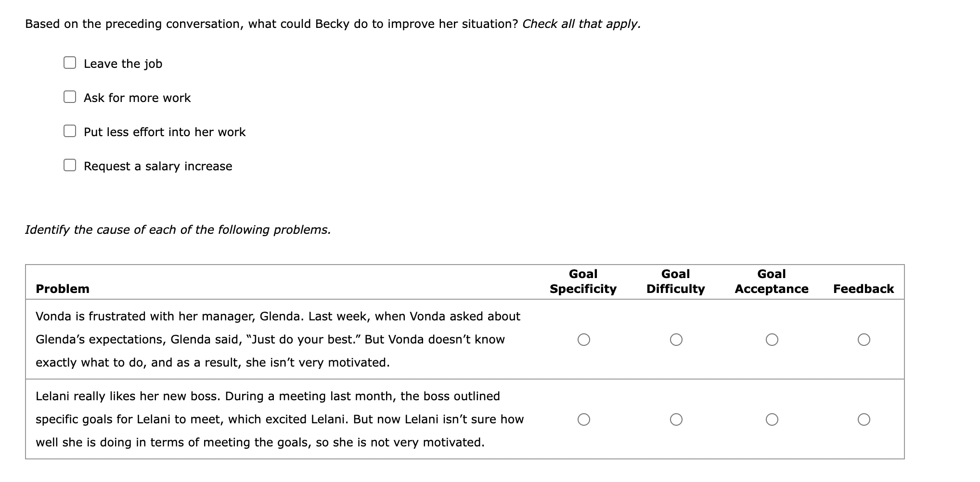Click the Goal Acceptance column header
The image size is (980, 482).
click(x=772, y=281)
